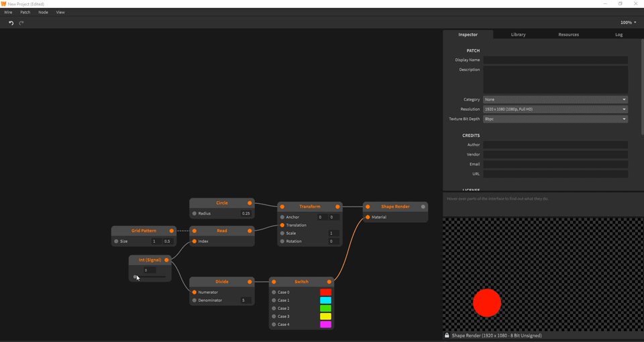Click the Display Name input field

(555, 60)
